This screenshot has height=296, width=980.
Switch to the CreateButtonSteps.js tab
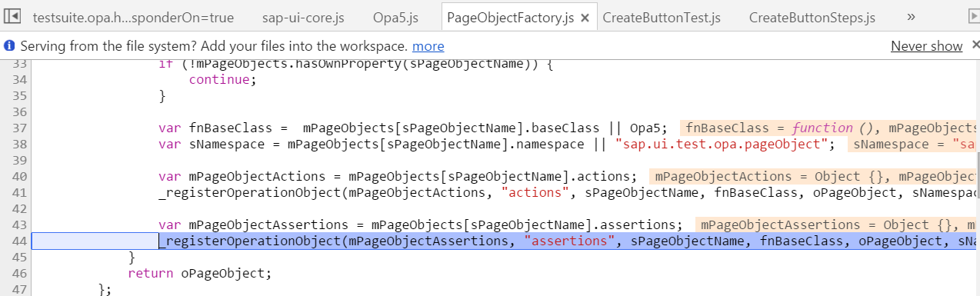pyautogui.click(x=812, y=17)
